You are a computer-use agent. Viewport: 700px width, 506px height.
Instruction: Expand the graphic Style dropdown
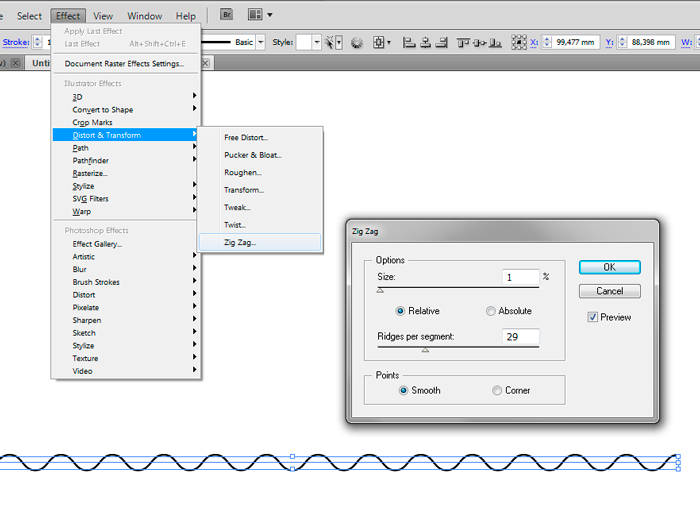[x=316, y=43]
